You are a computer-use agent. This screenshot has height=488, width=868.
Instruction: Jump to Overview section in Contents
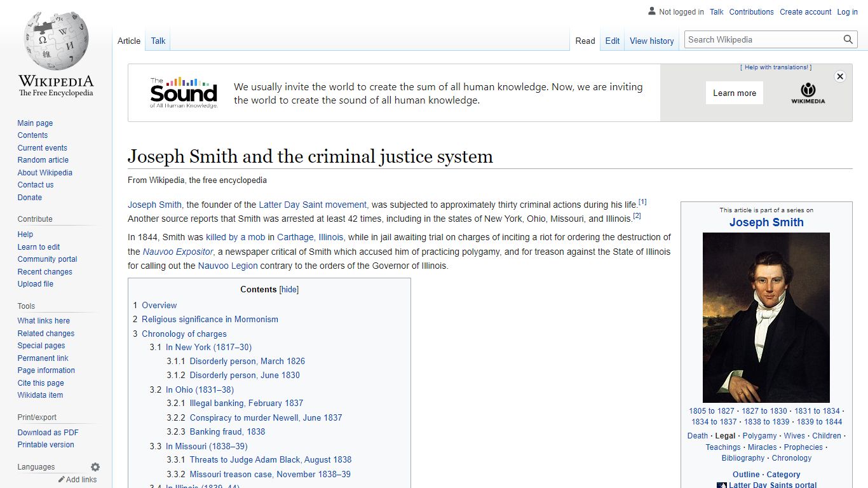(x=159, y=306)
